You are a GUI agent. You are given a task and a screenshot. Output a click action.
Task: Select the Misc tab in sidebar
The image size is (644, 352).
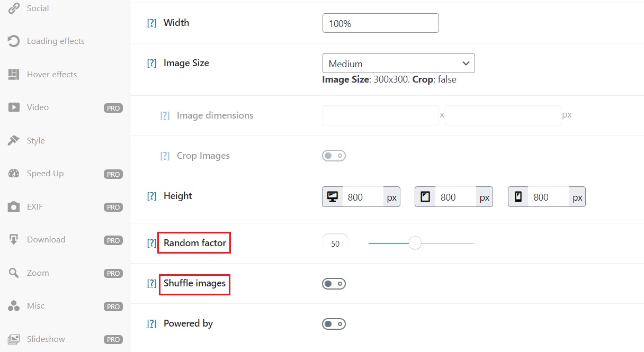click(x=35, y=306)
